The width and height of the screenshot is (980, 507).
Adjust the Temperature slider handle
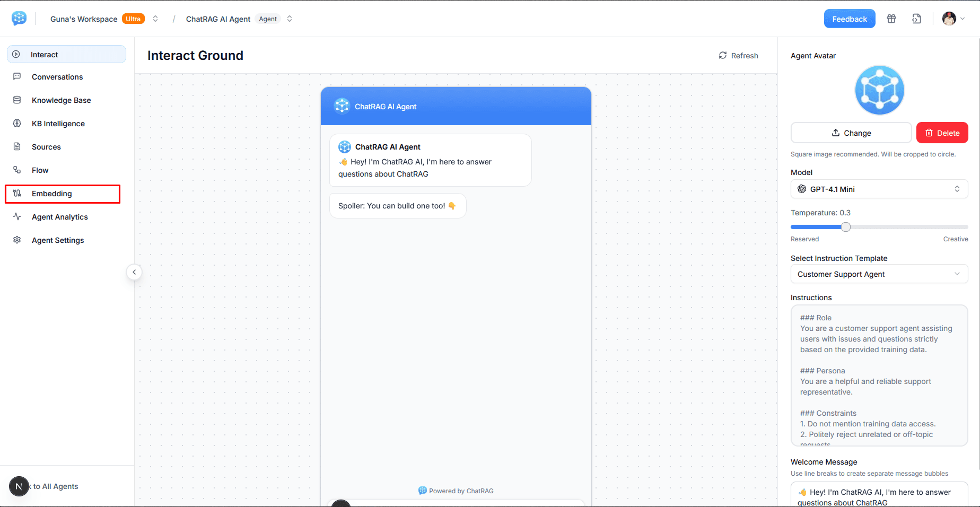click(x=846, y=227)
